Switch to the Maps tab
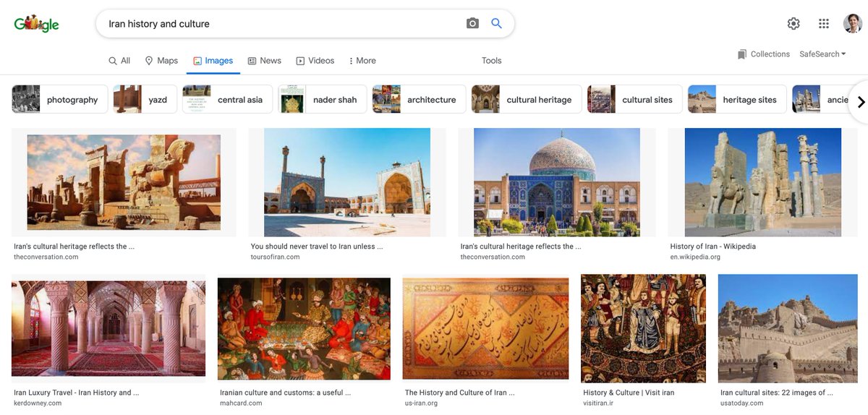The height and width of the screenshot is (415, 868). tap(161, 61)
